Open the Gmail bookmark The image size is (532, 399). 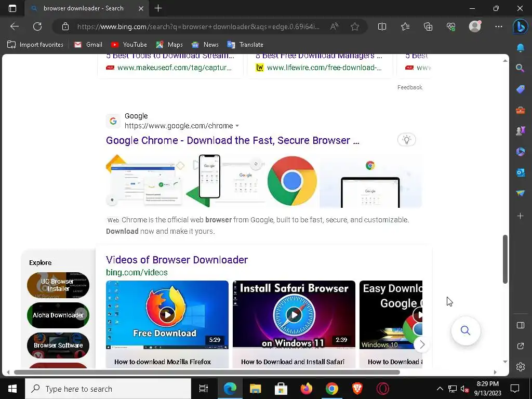(88, 45)
